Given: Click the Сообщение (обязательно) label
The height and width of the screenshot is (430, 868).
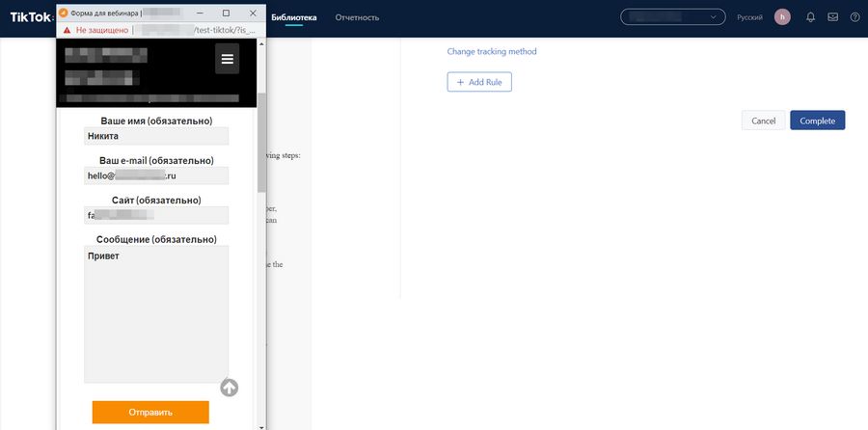Looking at the screenshot, I should click(x=156, y=240).
